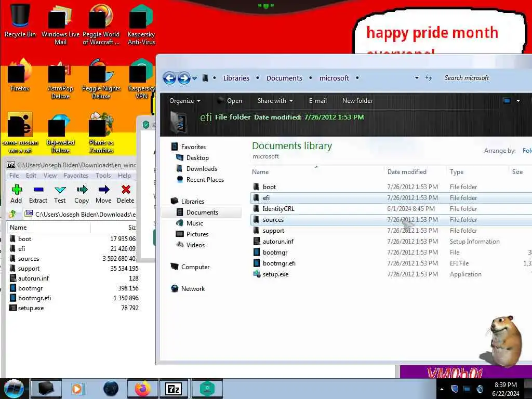Open the Start menu orb
The width and height of the screenshot is (532, 399).
click(14, 389)
